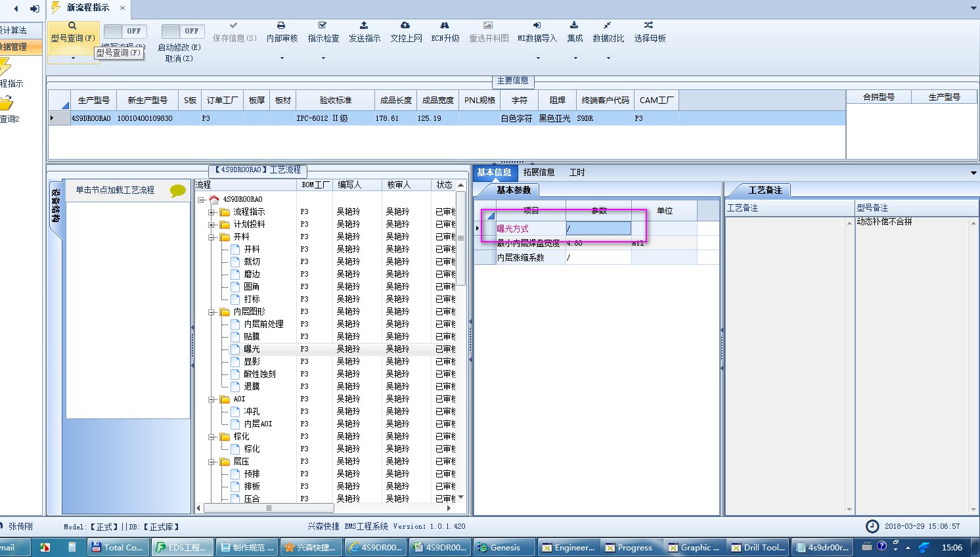Click the 曝光方式 parameter input cell
Image resolution: width=980 pixels, height=557 pixels.
[x=598, y=229]
